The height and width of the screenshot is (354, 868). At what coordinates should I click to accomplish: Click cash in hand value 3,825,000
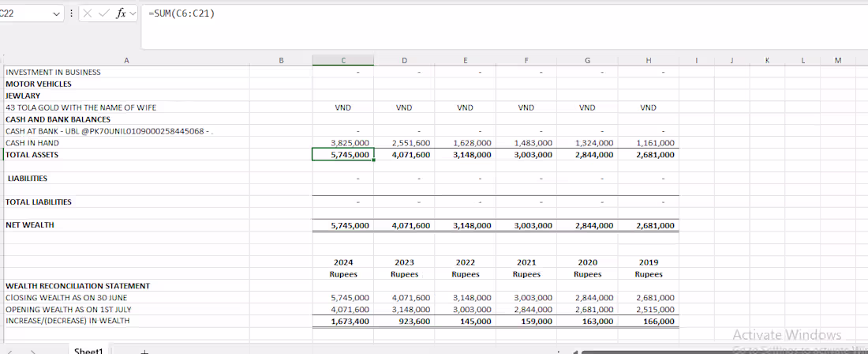[342, 143]
